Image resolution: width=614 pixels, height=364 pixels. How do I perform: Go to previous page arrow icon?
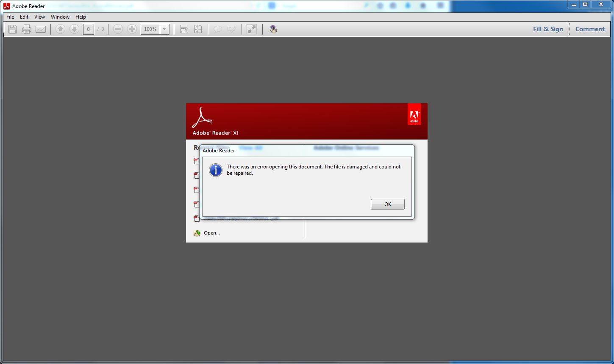pos(61,29)
